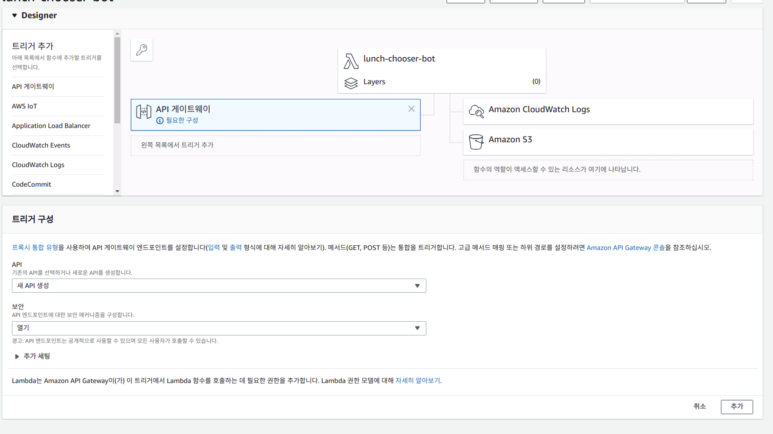Choose CloudWatch Events from trigger list
This screenshot has height=434, width=773.
pos(41,145)
